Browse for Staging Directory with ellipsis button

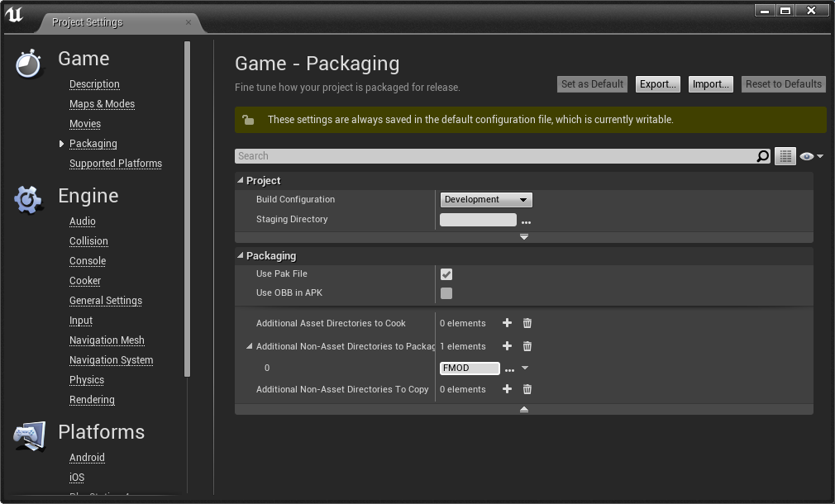[526, 221]
